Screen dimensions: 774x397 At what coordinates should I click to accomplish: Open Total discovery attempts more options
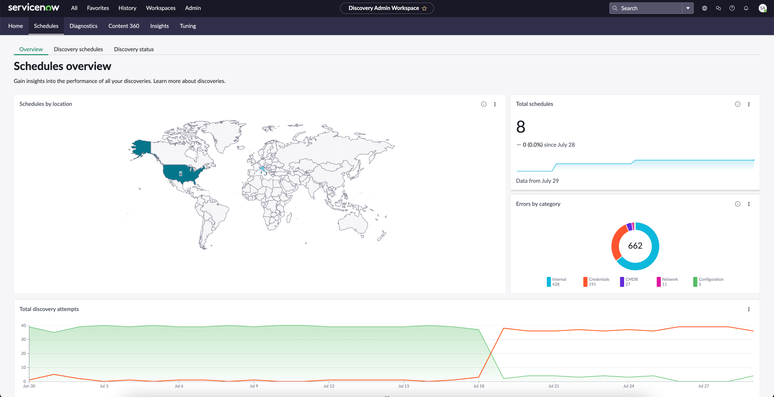749,309
